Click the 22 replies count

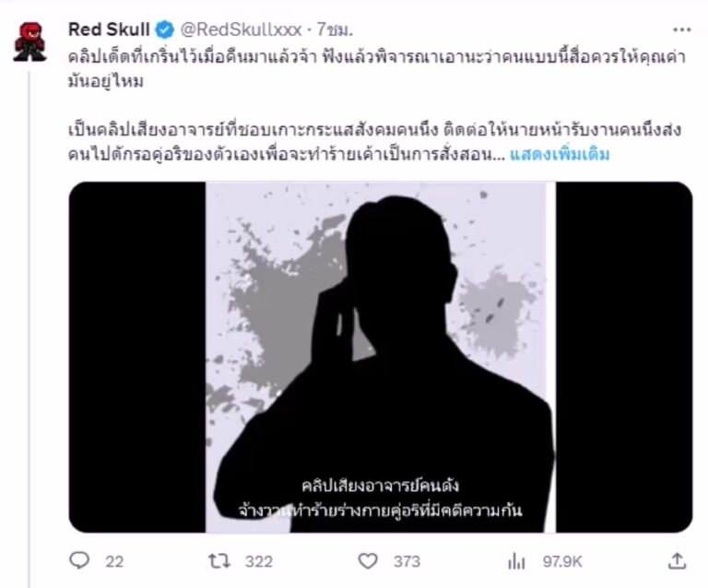(x=114, y=561)
